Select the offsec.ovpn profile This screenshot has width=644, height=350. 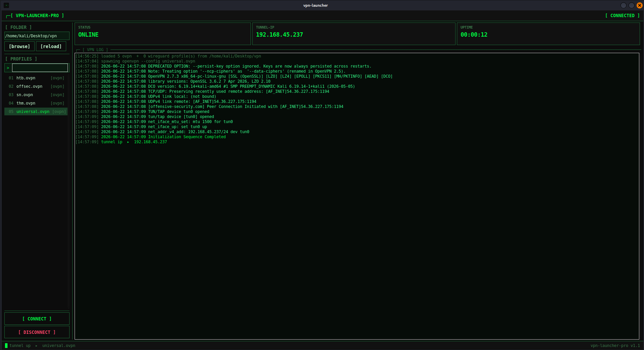pyautogui.click(x=36, y=86)
